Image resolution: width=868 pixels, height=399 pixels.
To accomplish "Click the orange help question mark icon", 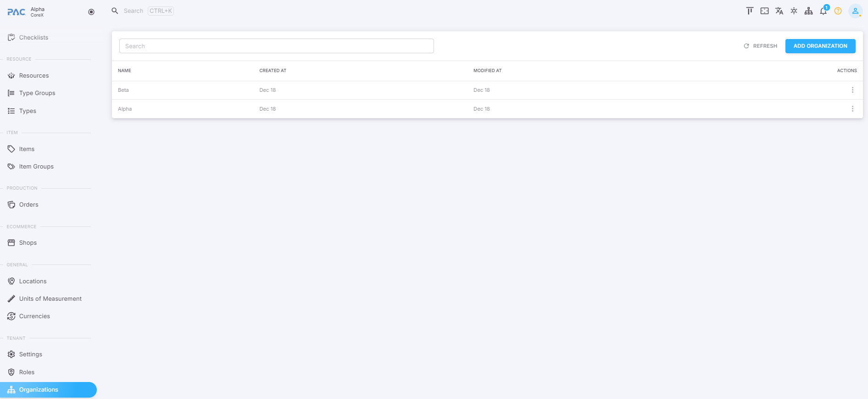I will (x=838, y=11).
